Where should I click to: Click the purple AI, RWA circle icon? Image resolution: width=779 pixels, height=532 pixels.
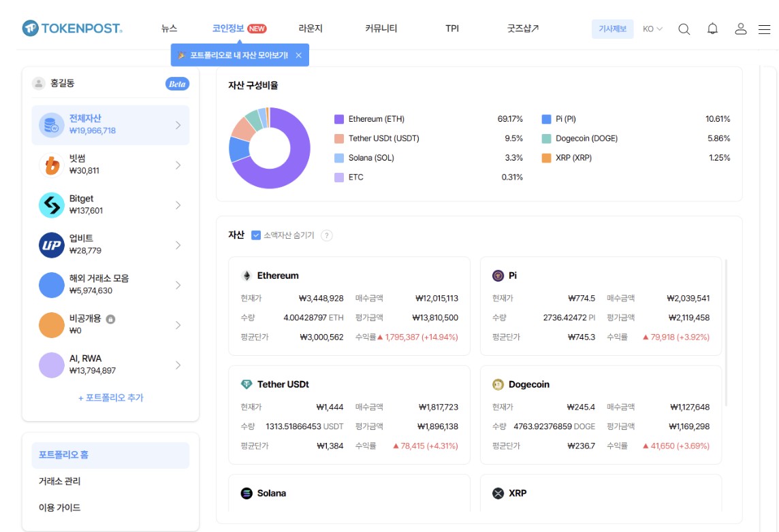[52, 365]
